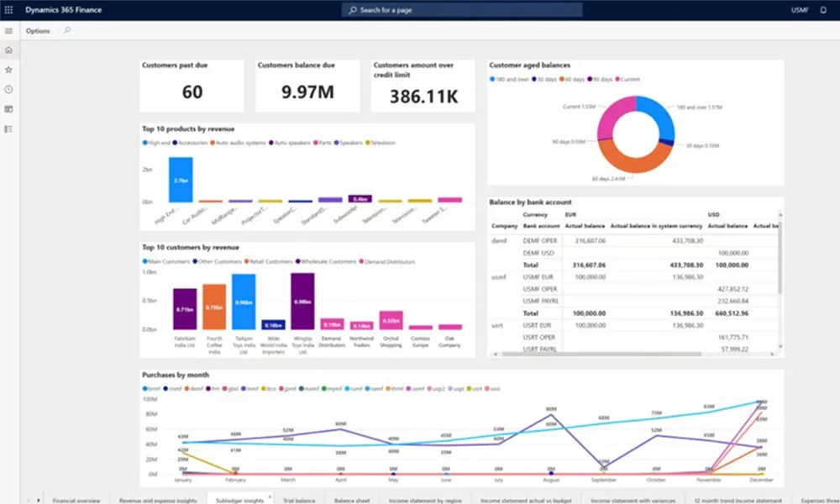Select the Home icon in the left sidebar
This screenshot has height=504, width=840.
[x=8, y=50]
